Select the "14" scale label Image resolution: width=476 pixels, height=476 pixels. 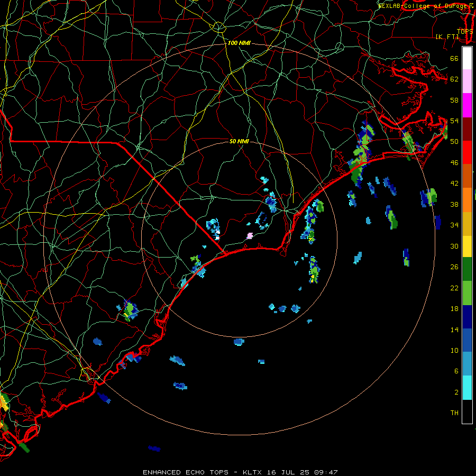(454, 329)
